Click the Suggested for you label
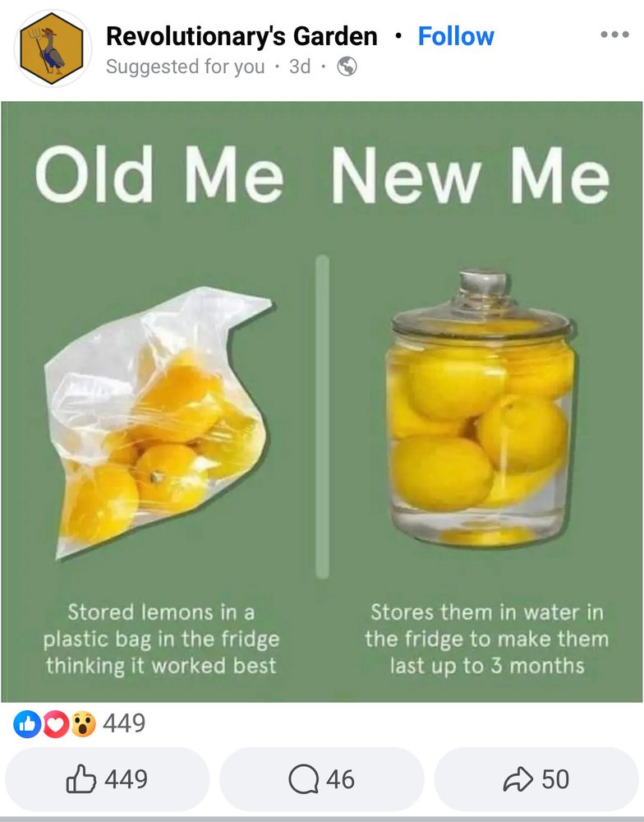The width and height of the screenshot is (644, 822). click(x=186, y=67)
